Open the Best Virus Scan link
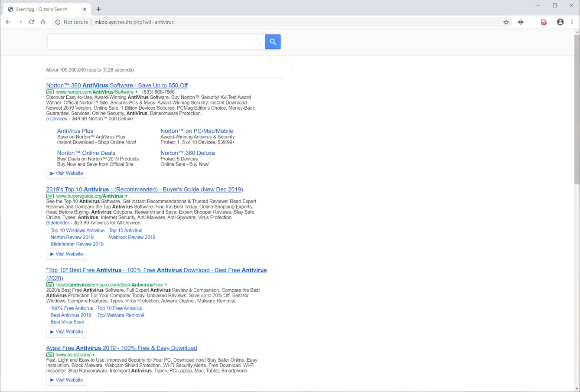Screen dimensions: 580x392 (68, 322)
